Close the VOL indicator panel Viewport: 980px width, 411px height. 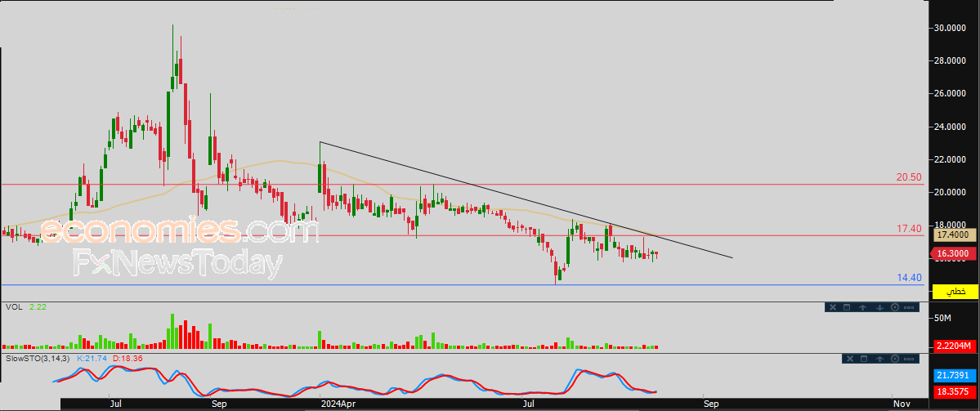pos(832,307)
